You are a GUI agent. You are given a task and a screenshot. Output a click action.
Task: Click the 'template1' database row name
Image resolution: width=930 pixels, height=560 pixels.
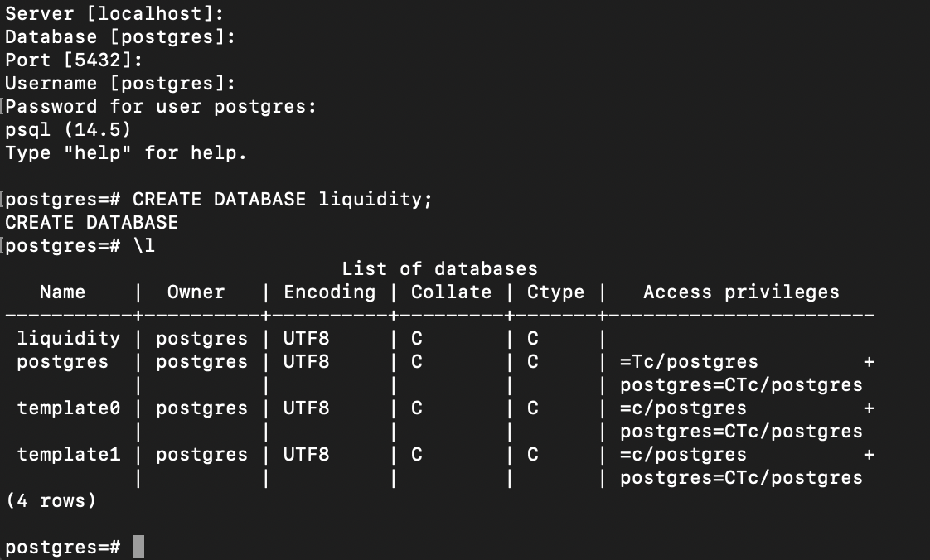68,455
